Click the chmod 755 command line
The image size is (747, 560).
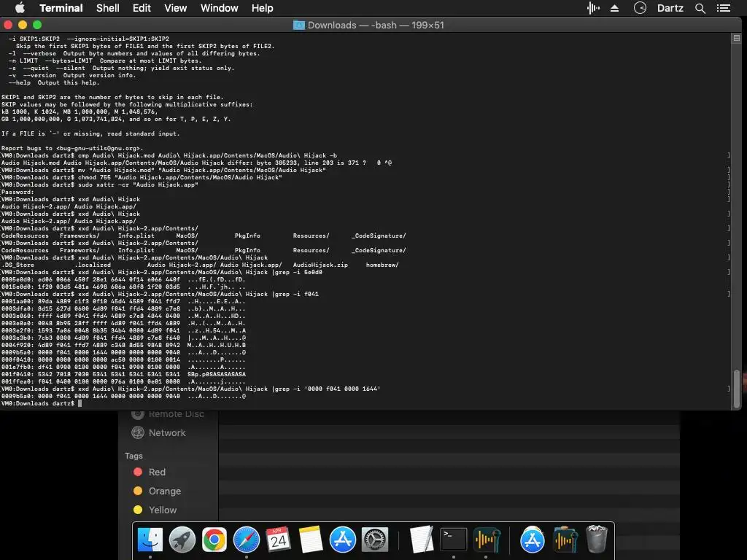(142, 177)
